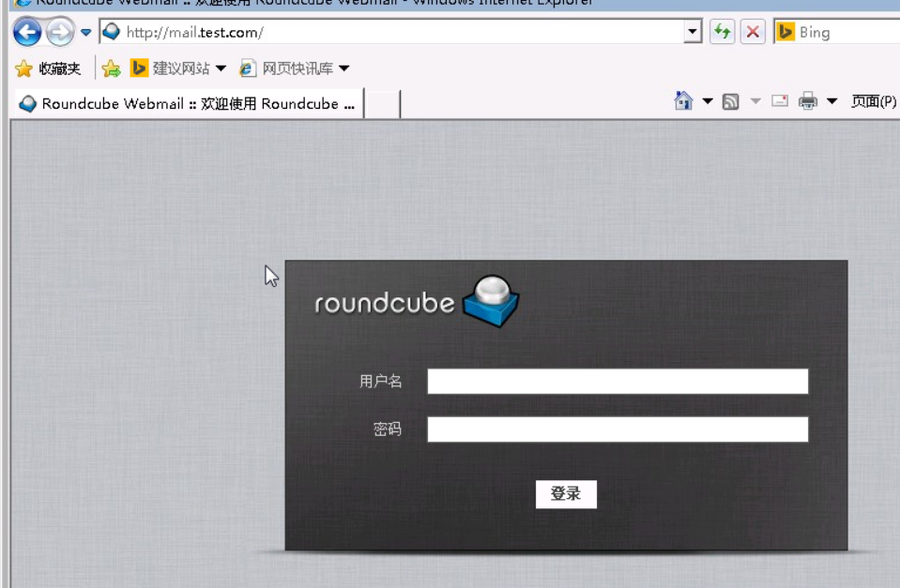Image resolution: width=900 pixels, height=588 pixels.
Task: Open a new blank tab
Action: 382,104
